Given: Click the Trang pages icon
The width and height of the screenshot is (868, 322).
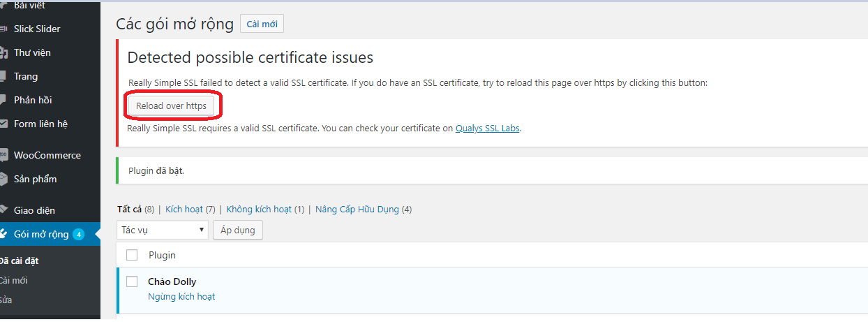Looking at the screenshot, I should coord(3,76).
